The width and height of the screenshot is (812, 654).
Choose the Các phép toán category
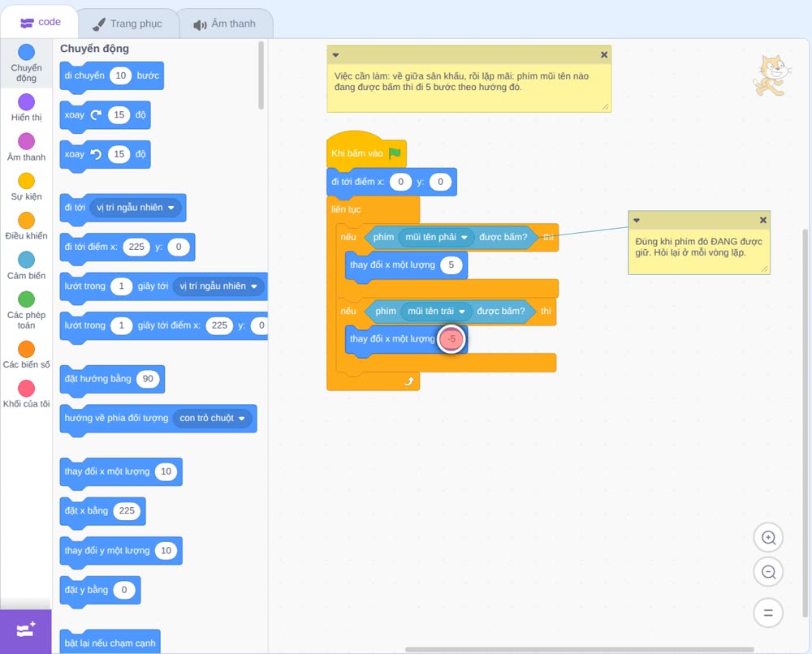coord(27,310)
